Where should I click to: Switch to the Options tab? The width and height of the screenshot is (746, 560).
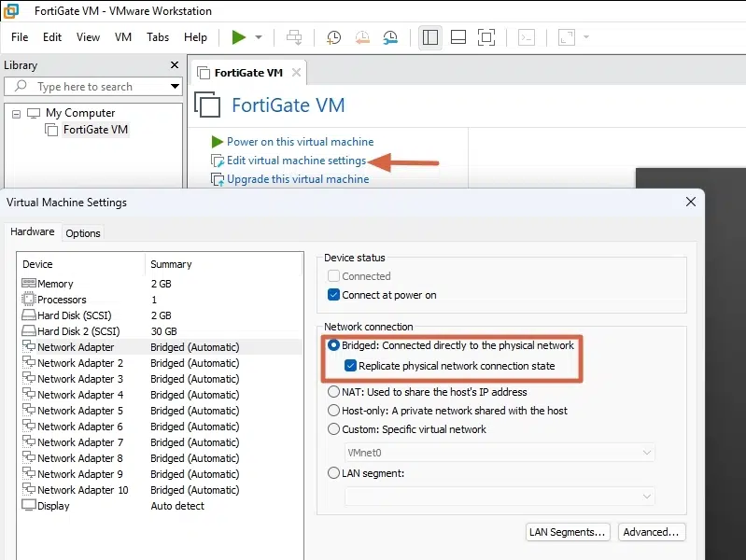coord(83,233)
